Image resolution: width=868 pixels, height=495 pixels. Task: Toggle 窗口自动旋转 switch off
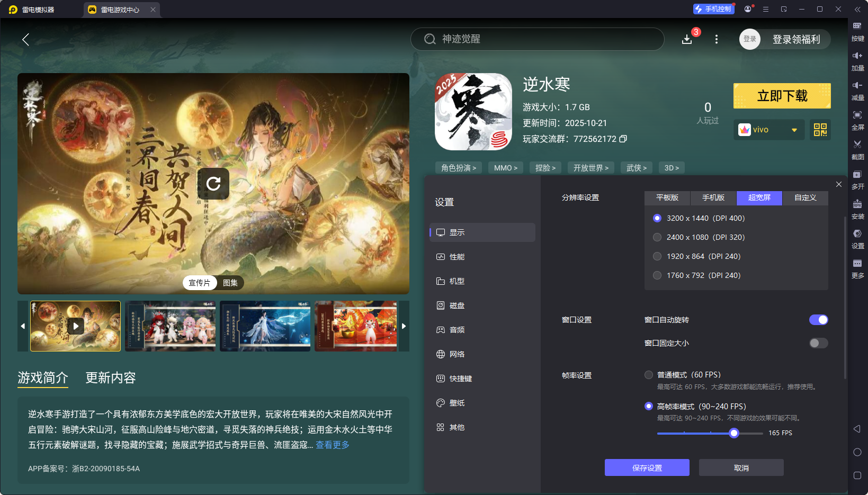pos(819,320)
